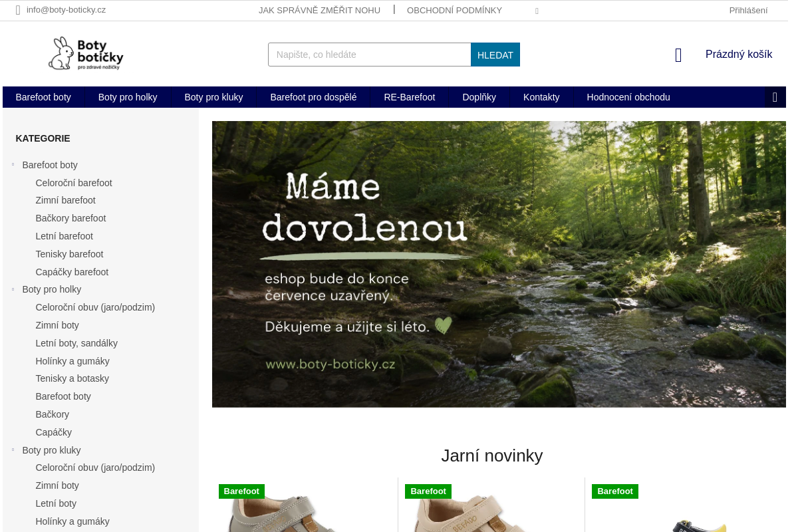
Task: Click the Boty botičky rabbit logo
Action: 86,53
